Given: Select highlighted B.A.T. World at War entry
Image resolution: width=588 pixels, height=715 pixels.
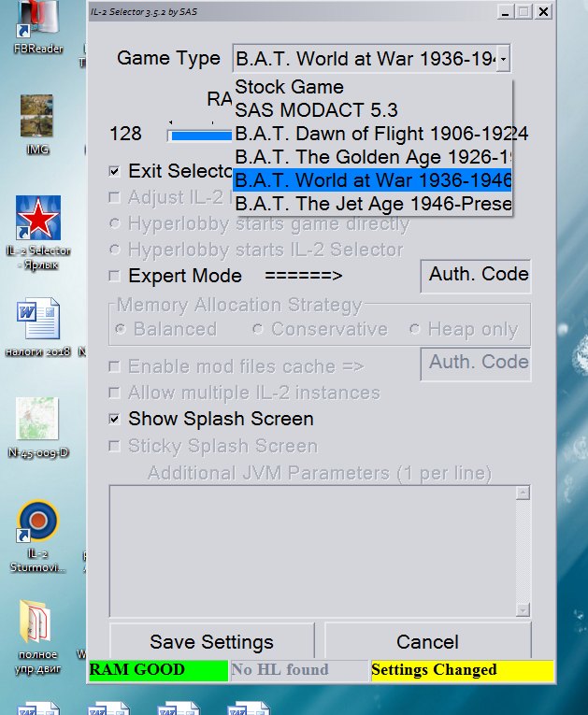Looking at the screenshot, I should click(373, 180).
